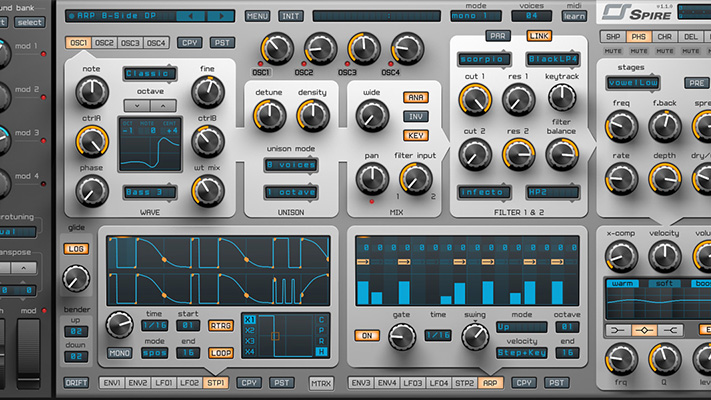
Task: Click the octave down arrow button
Action: [x=135, y=105]
